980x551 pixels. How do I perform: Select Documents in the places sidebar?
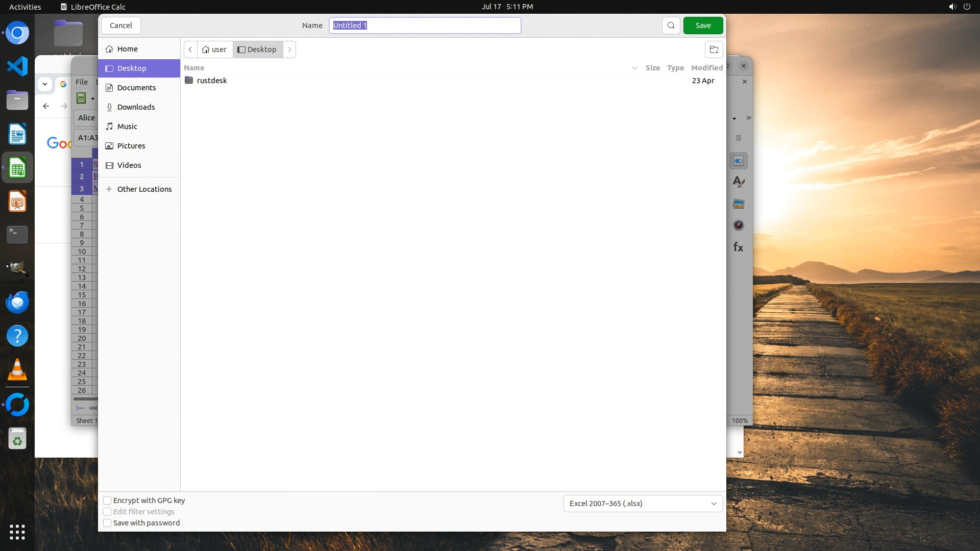point(136,88)
